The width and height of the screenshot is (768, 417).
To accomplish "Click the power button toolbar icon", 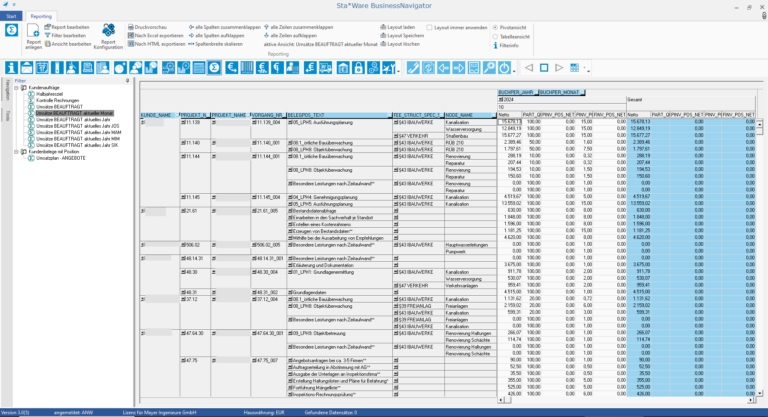I will (504, 68).
